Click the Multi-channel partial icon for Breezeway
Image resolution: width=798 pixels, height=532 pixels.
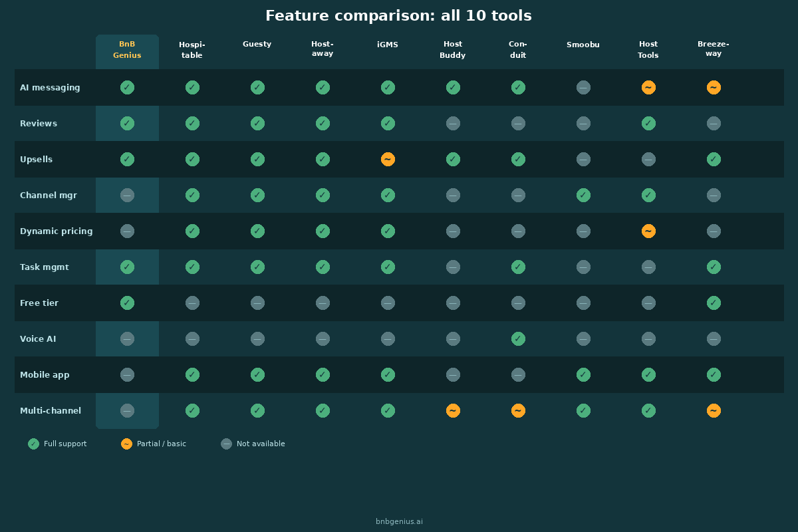714,410
